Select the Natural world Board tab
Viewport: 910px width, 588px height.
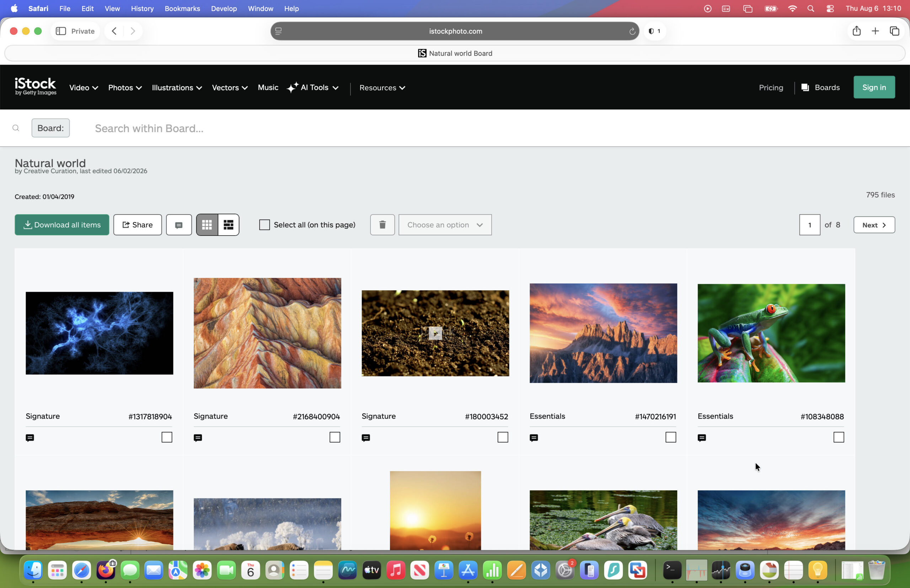point(455,53)
